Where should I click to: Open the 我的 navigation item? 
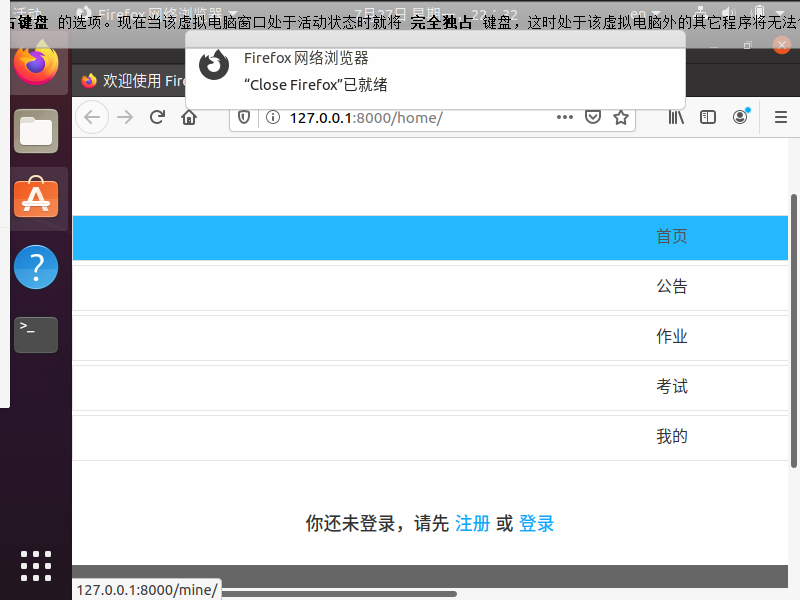click(430, 437)
